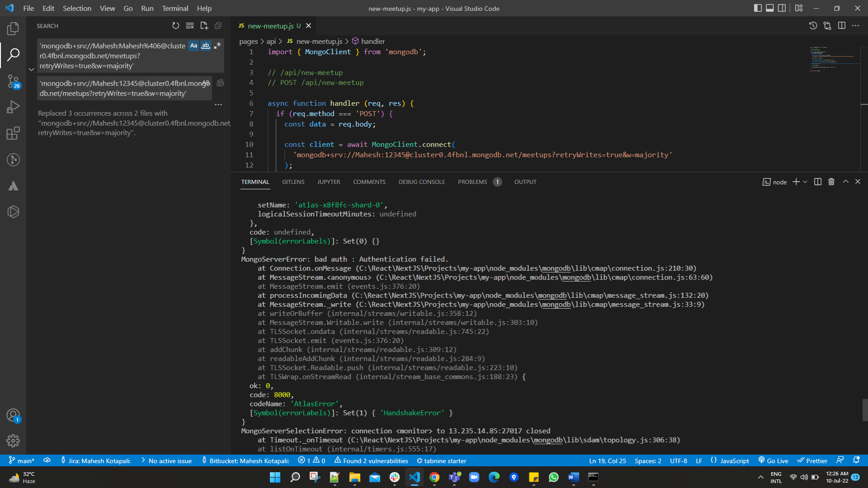Toggle Use Regular Expression in search
Image resolution: width=868 pixels, height=488 pixels.
(217, 46)
